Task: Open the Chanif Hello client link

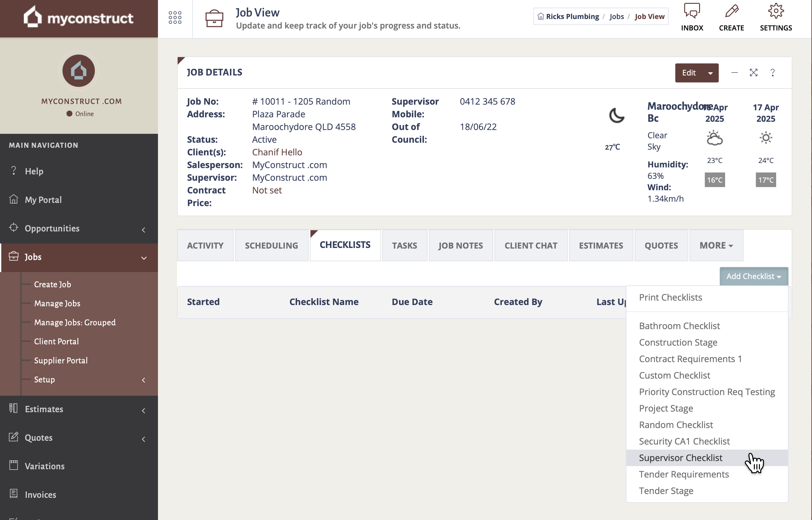Action: point(277,152)
